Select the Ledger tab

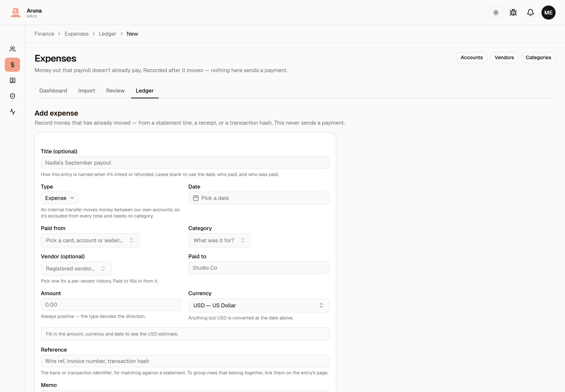point(145,91)
